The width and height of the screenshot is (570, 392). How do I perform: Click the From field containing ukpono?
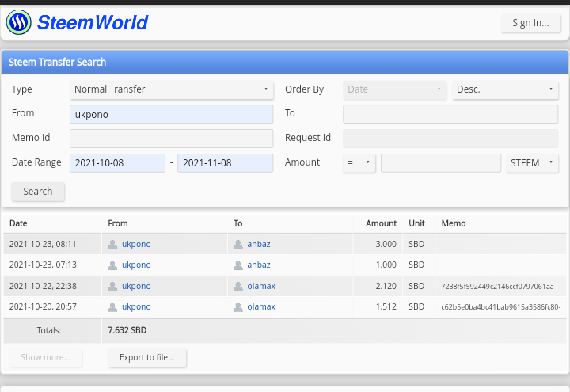pyautogui.click(x=171, y=114)
